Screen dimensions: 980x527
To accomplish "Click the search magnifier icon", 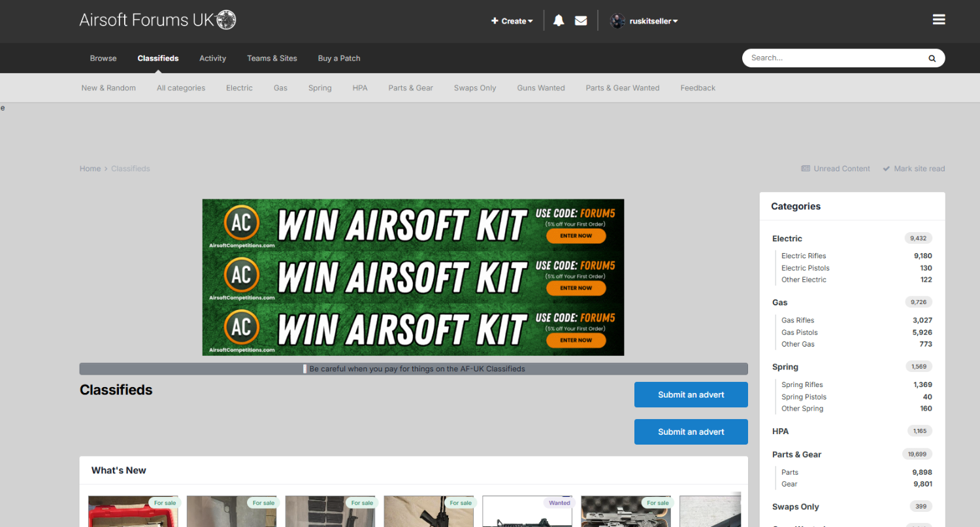I will coord(932,58).
